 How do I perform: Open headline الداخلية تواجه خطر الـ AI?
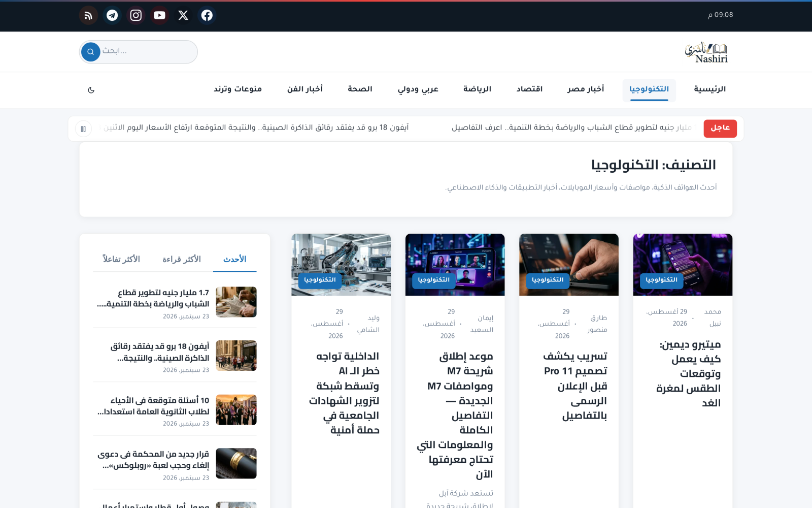pyautogui.click(x=344, y=393)
